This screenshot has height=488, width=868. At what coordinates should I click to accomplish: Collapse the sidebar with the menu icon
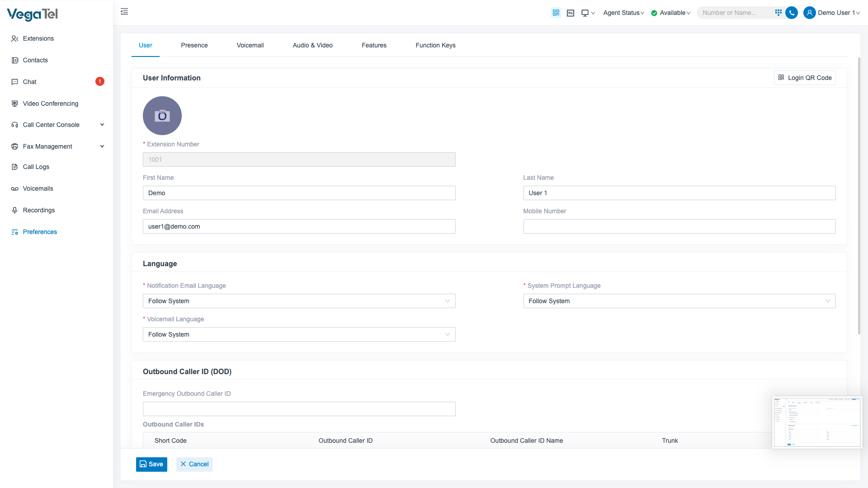[124, 11]
